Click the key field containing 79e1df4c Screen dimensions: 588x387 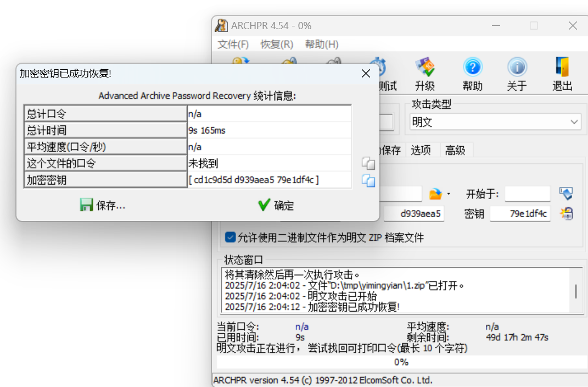tap(520, 214)
